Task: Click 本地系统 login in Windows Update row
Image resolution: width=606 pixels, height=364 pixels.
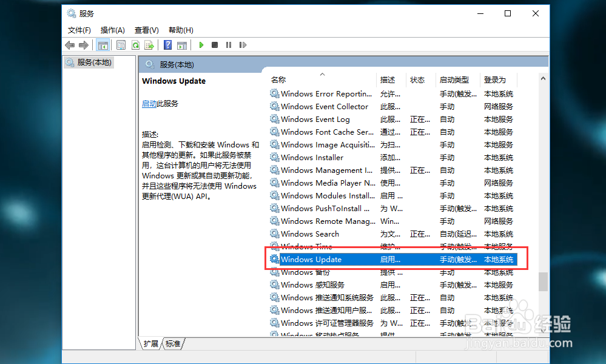Action: pyautogui.click(x=499, y=260)
